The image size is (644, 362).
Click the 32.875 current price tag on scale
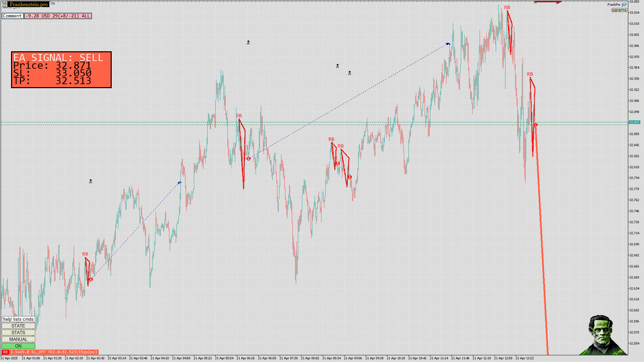(634, 122)
